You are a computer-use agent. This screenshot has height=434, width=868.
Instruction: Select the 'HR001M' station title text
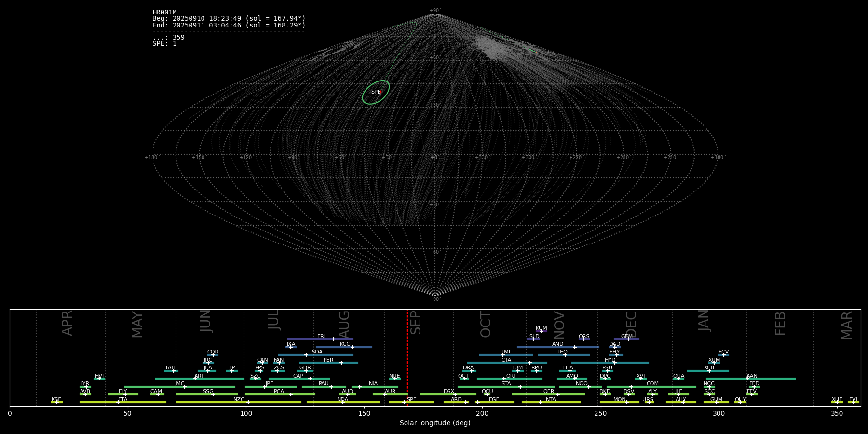tap(164, 13)
